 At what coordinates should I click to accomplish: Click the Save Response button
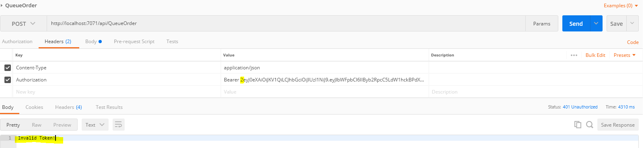point(618,125)
